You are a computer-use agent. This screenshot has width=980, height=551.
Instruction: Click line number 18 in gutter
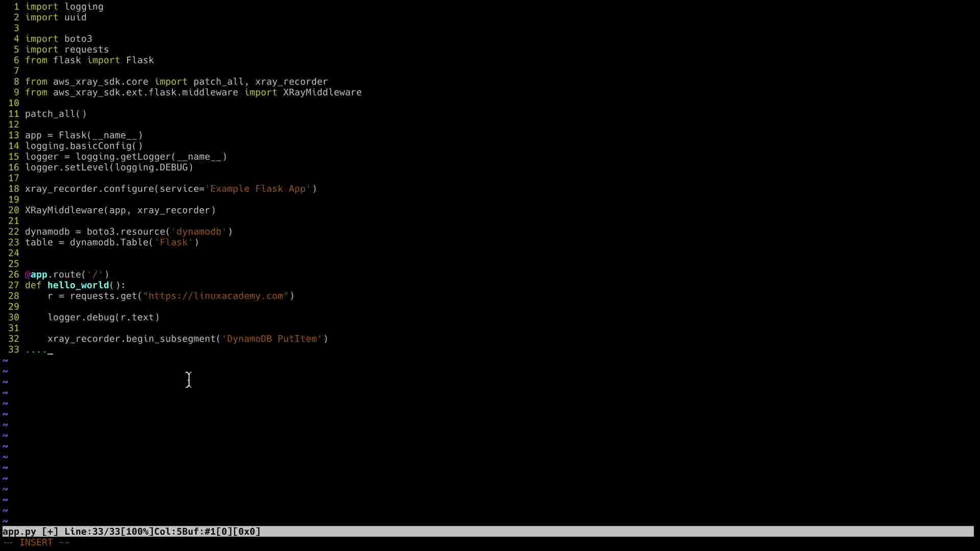point(14,189)
